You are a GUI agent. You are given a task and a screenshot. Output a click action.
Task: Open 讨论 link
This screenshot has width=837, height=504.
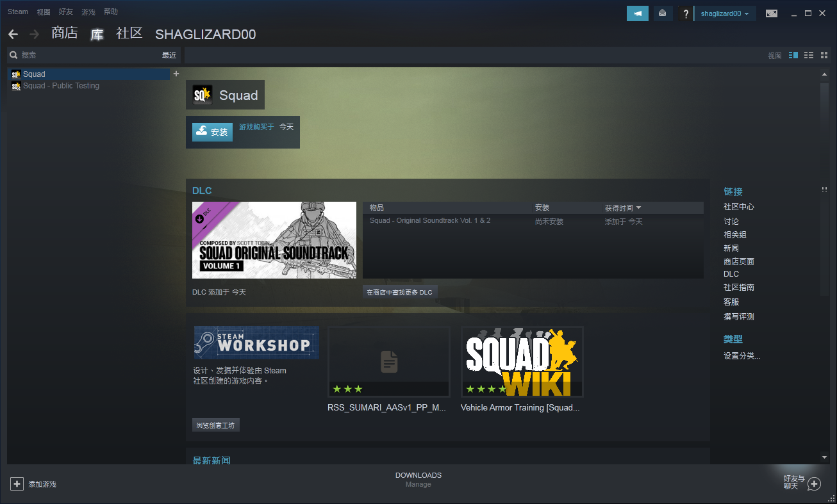pyautogui.click(x=731, y=221)
